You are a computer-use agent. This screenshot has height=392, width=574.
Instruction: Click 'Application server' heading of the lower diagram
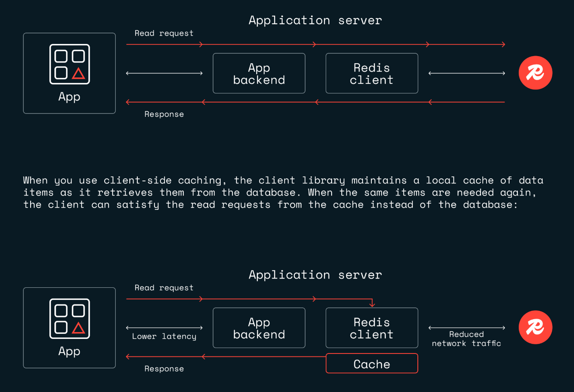coord(315,275)
